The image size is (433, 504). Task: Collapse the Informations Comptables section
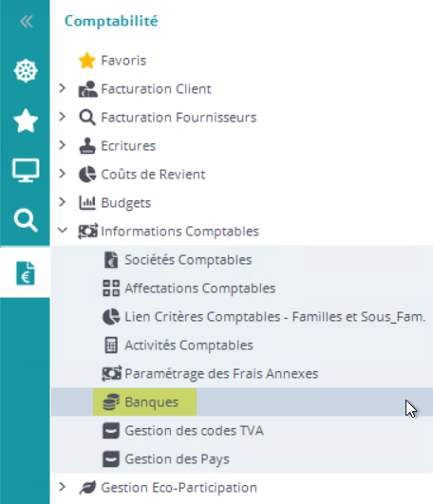pos(63,231)
